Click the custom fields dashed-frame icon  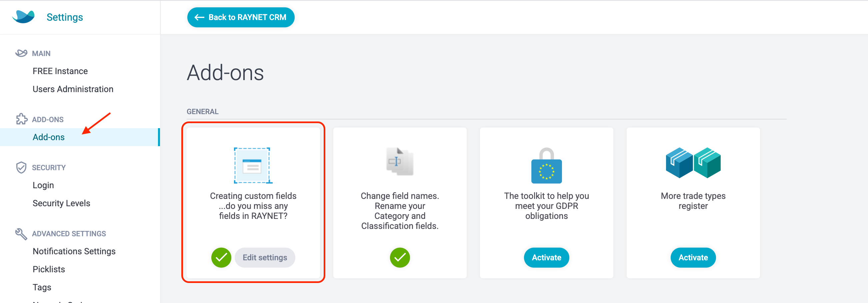coord(253,165)
